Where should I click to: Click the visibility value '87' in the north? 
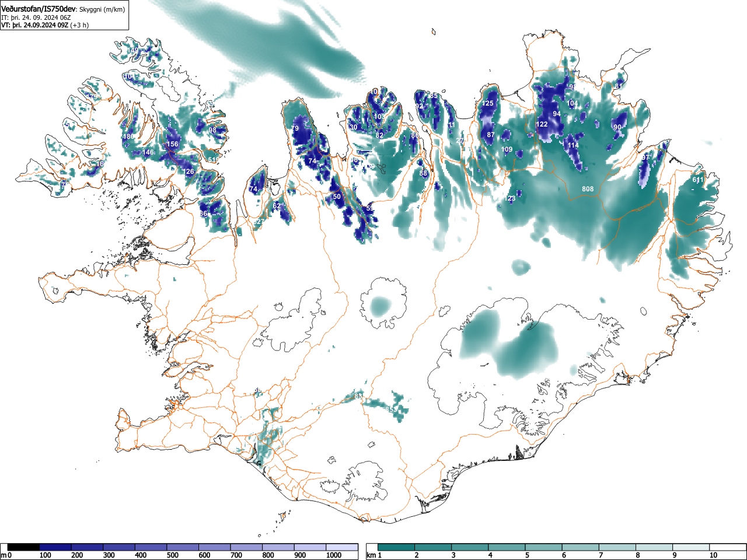(x=491, y=135)
